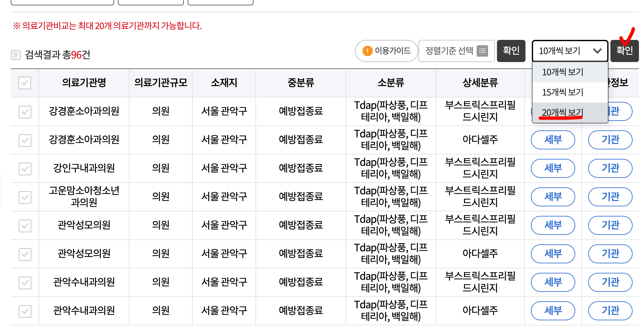The image size is (644, 326).
Task: Click 기관 for the first 강경훈소아과의원 row
Action: click(x=619, y=111)
